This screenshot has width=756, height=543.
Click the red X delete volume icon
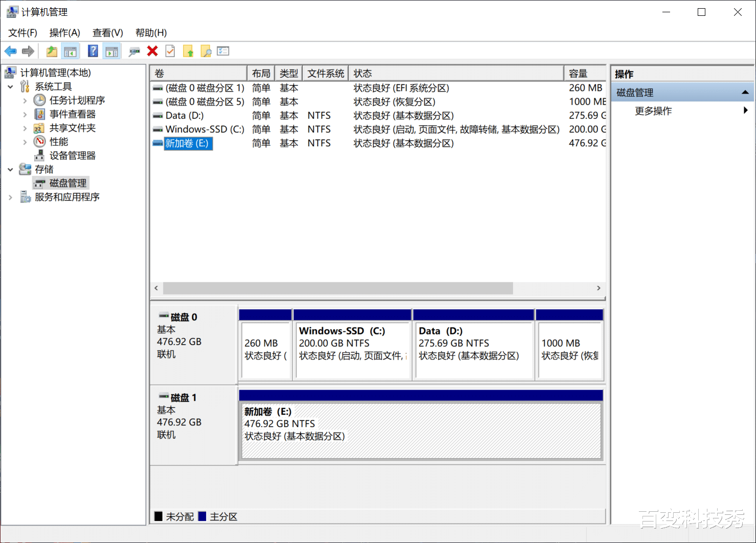[152, 51]
